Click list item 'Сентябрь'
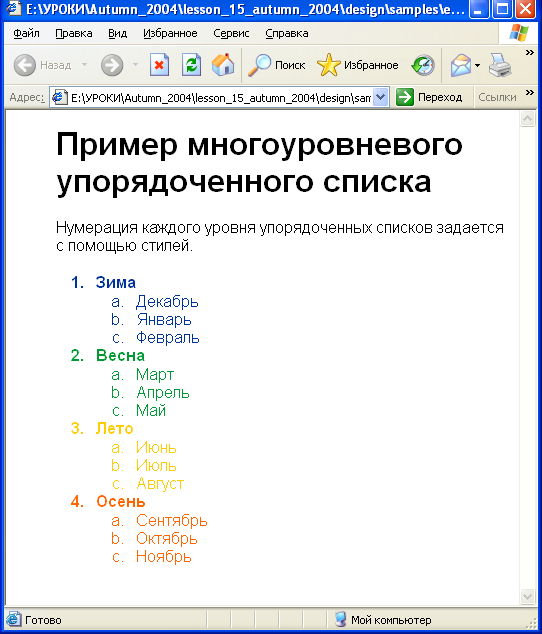Screen dimensions: 542x634 click(171, 520)
